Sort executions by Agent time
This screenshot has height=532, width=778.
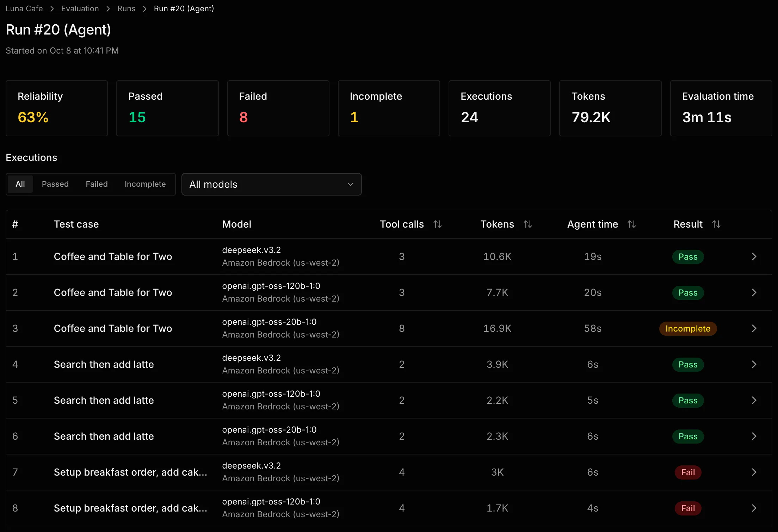(x=631, y=224)
